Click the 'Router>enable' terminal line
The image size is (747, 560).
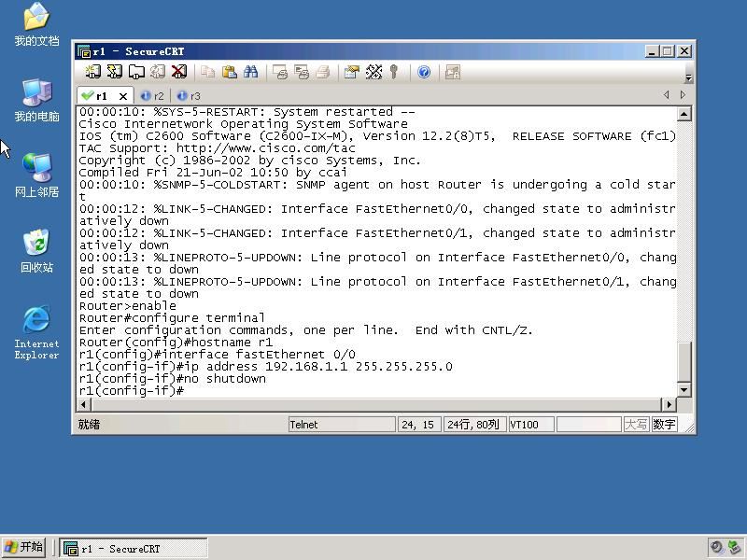coord(128,306)
